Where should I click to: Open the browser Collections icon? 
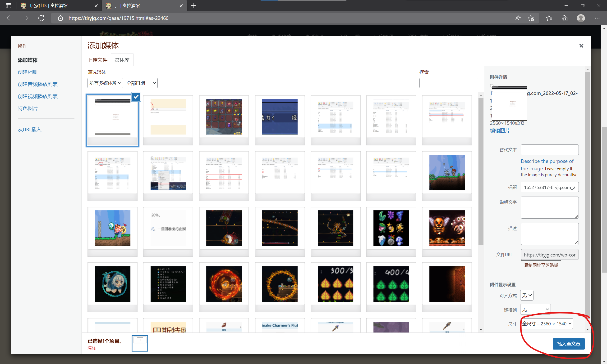(x=565, y=18)
